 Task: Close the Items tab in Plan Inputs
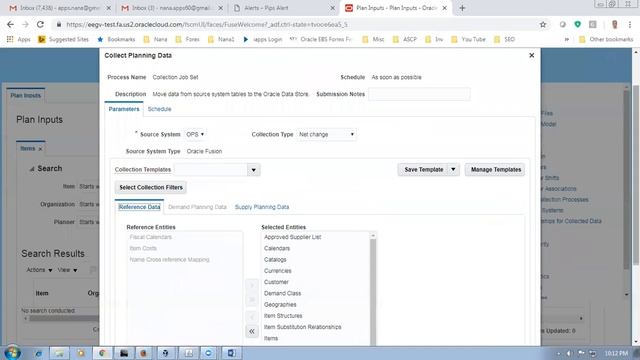[40, 149]
